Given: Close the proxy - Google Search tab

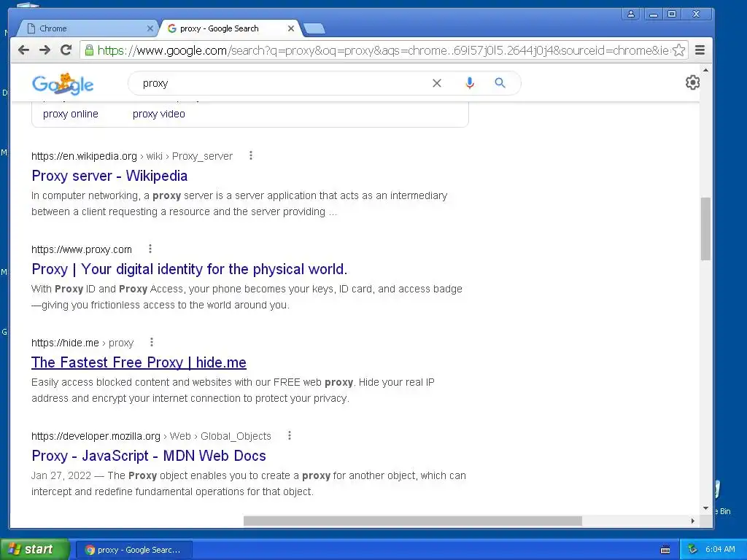Looking at the screenshot, I should (x=291, y=28).
